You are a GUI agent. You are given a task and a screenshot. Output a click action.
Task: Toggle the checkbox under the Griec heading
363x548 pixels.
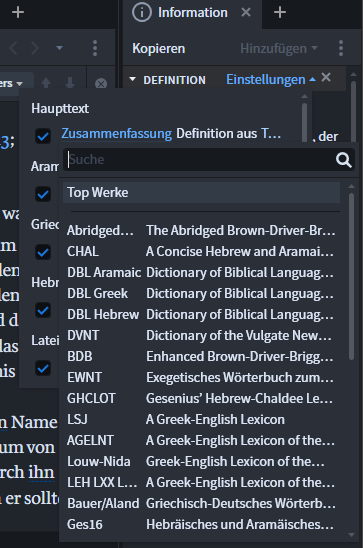(43, 252)
